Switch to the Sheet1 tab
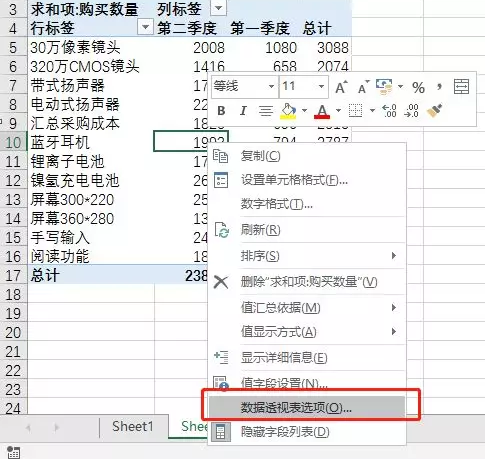This screenshot has height=459, width=485. click(133, 426)
